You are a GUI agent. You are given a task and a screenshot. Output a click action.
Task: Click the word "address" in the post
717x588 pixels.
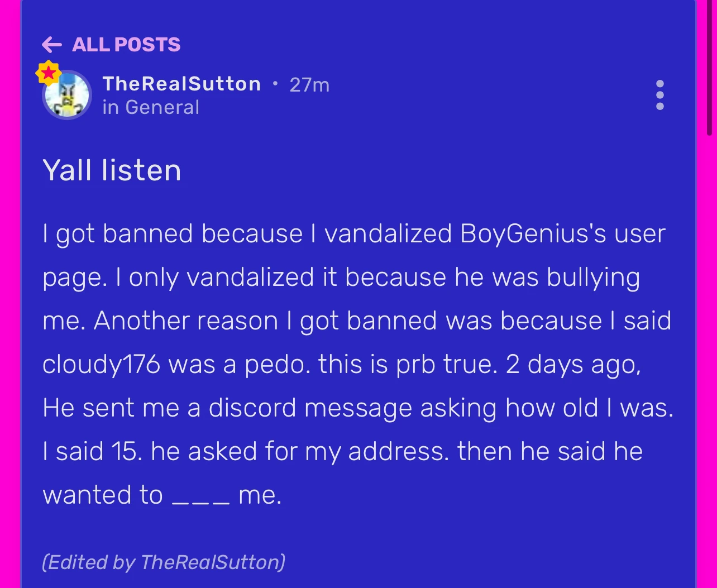(x=398, y=451)
